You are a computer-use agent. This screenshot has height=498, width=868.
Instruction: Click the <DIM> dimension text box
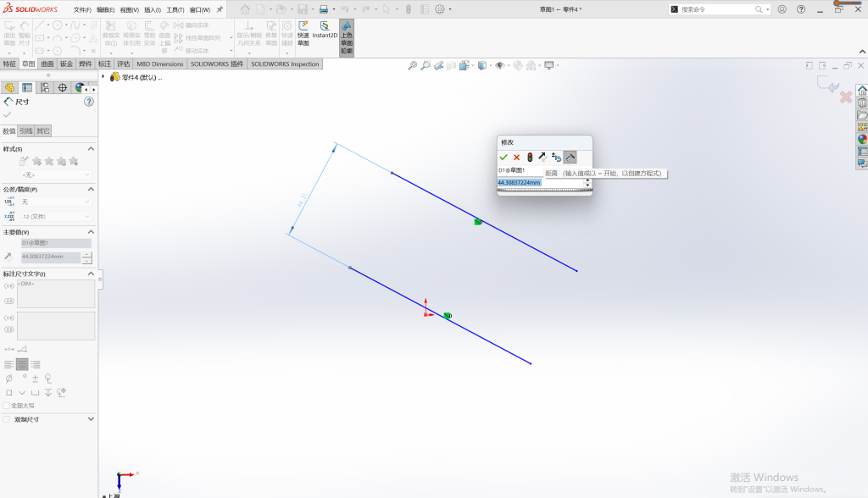pyautogui.click(x=56, y=294)
